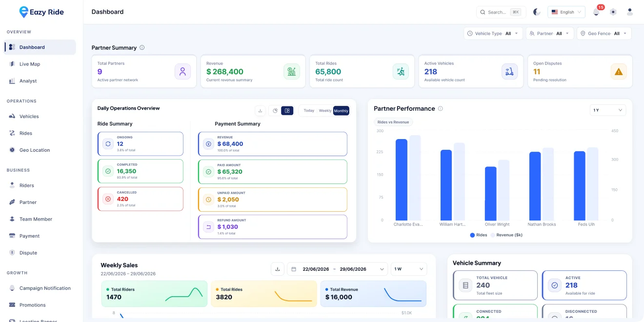Open user profile avatar icon
644x322 pixels.
630,12
